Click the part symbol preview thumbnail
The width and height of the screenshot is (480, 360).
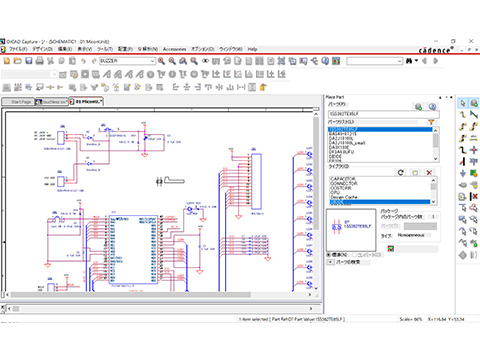coord(351,230)
